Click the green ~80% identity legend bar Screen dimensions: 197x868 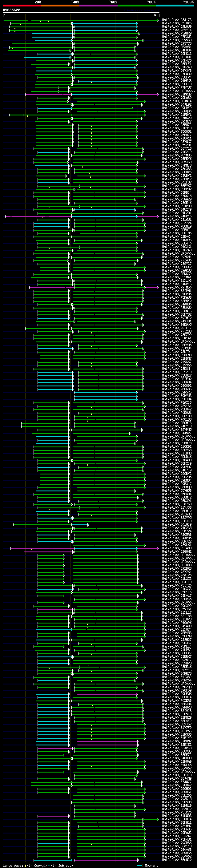[137, 6]
